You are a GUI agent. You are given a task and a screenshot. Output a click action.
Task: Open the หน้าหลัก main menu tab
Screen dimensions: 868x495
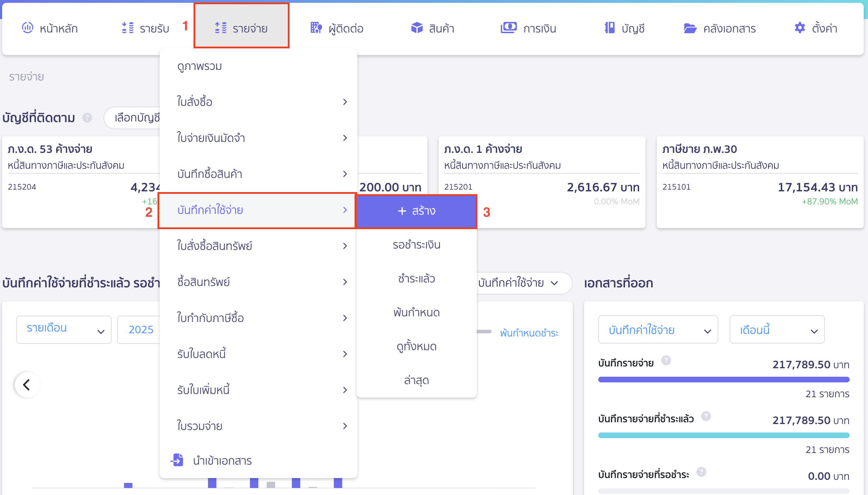50,28
